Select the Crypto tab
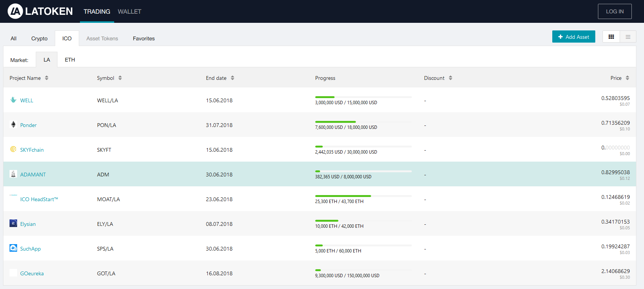Viewport: 644px width, 289px height. tap(40, 38)
